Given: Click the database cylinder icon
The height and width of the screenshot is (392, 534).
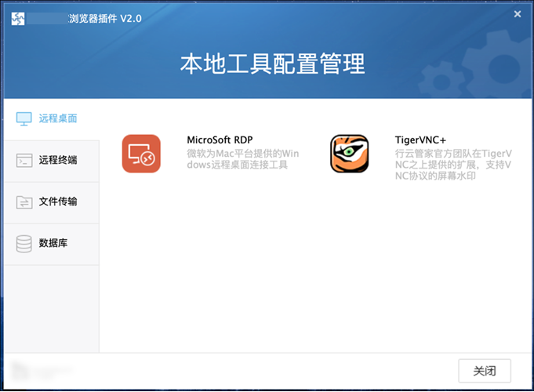Looking at the screenshot, I should [x=24, y=244].
